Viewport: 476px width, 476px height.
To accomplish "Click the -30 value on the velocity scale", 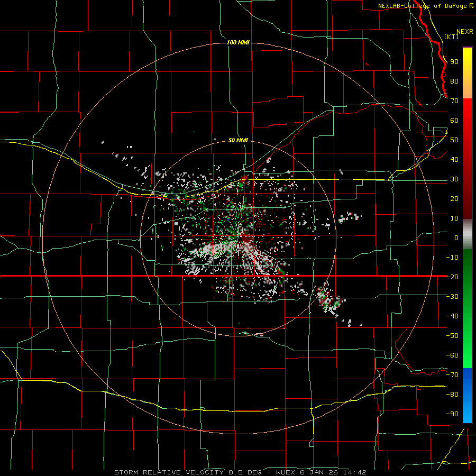I will [x=452, y=297].
